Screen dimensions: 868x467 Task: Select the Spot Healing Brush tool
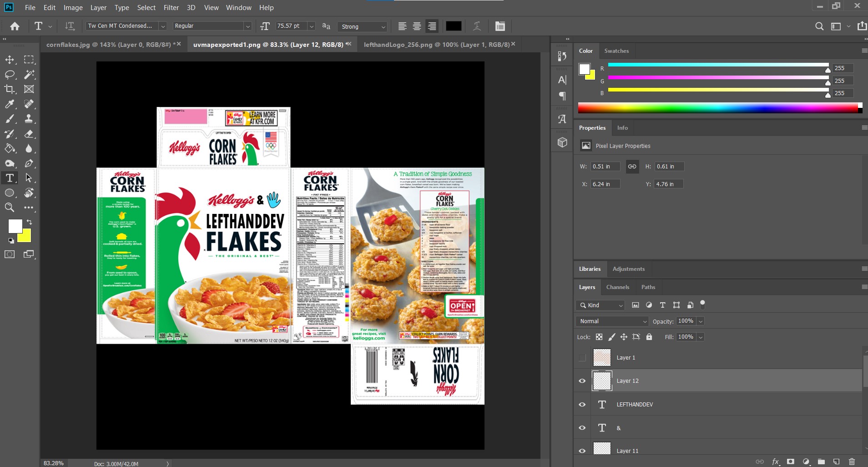(29, 104)
